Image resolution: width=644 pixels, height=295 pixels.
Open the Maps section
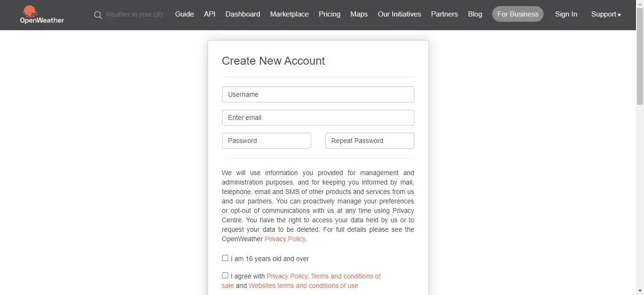[359, 14]
